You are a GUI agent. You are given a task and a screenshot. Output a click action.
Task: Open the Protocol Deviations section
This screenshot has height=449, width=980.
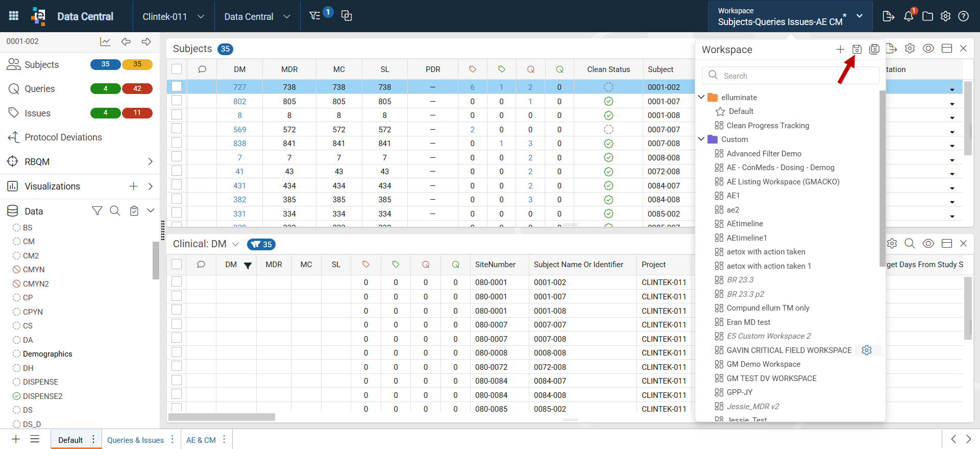[63, 137]
